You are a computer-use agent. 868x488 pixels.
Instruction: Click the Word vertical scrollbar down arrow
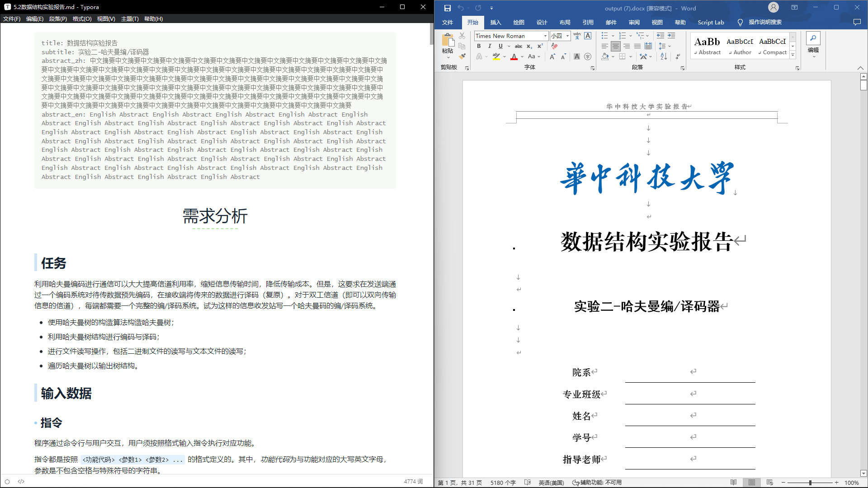(863, 474)
